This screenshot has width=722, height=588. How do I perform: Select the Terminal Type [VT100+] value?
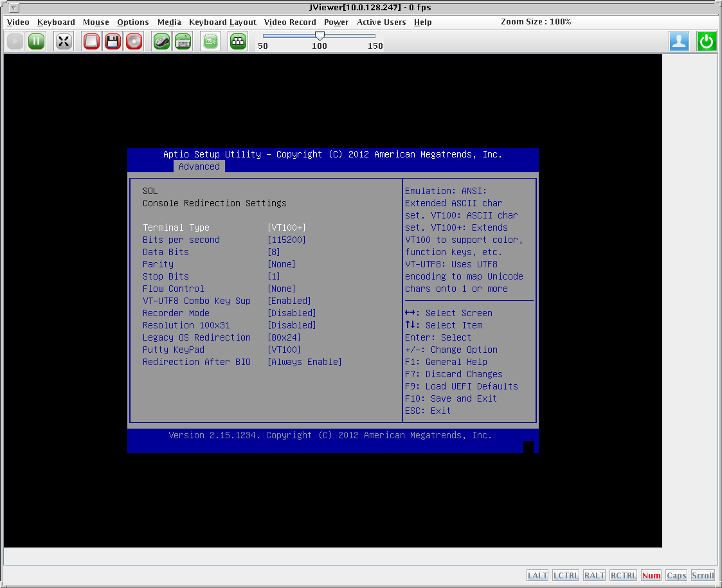pos(286,227)
